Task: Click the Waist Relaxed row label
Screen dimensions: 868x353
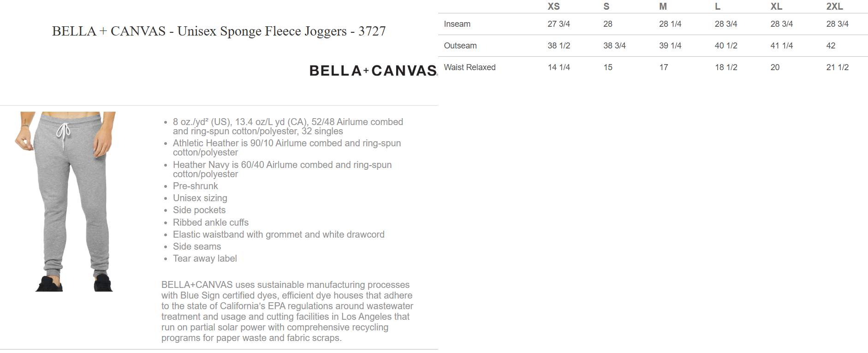Action: 470,67
